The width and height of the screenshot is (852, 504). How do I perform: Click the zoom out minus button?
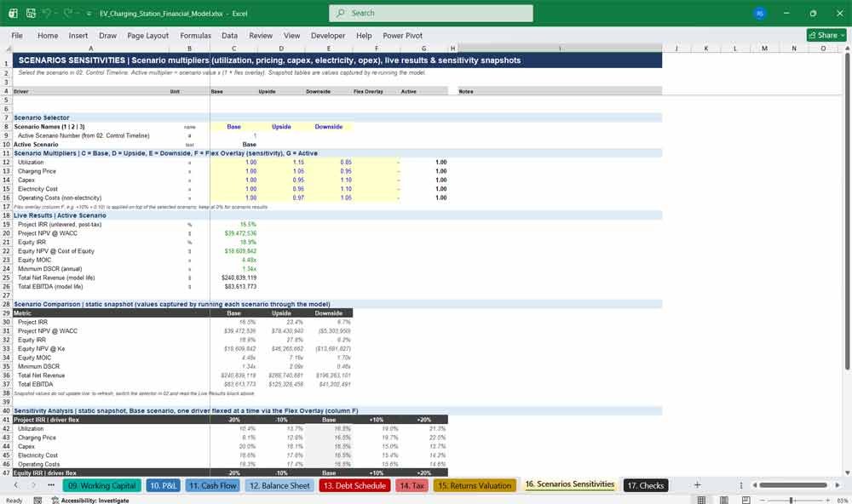pyautogui.click(x=762, y=500)
